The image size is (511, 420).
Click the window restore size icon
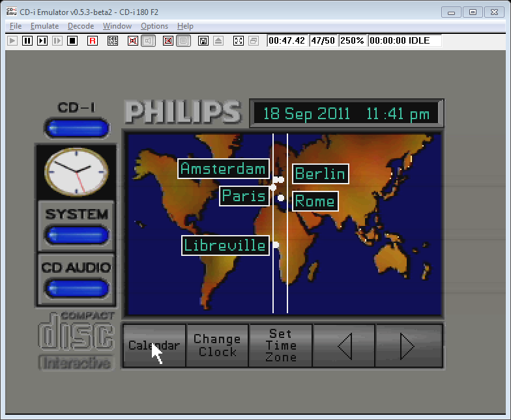[x=254, y=40]
